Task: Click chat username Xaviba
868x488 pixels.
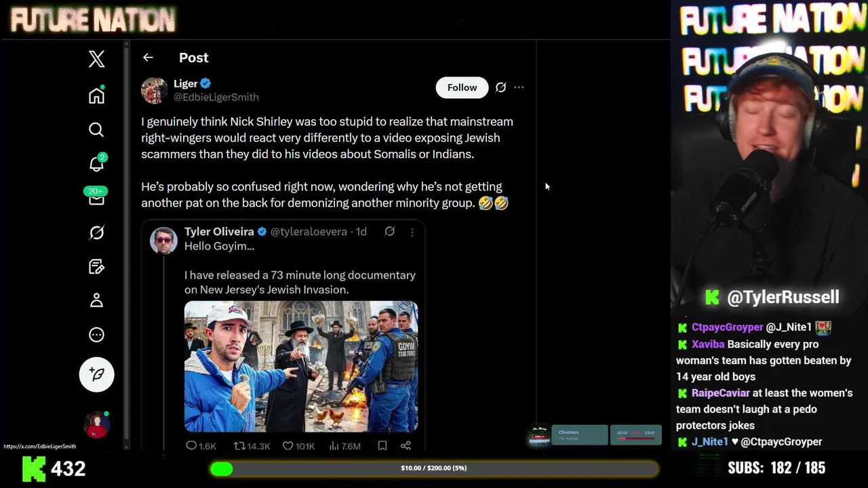Action: coord(708,344)
